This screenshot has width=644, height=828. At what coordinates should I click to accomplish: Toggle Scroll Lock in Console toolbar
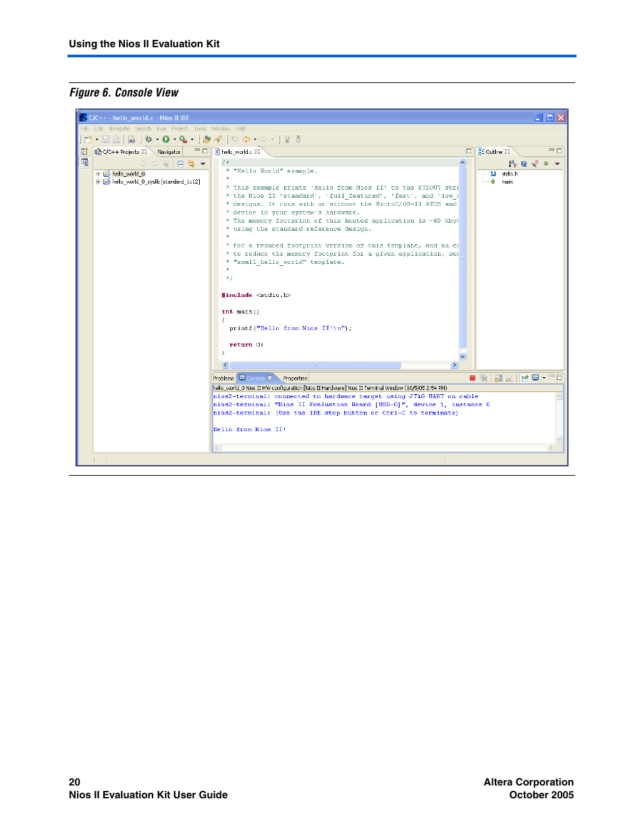(498, 378)
